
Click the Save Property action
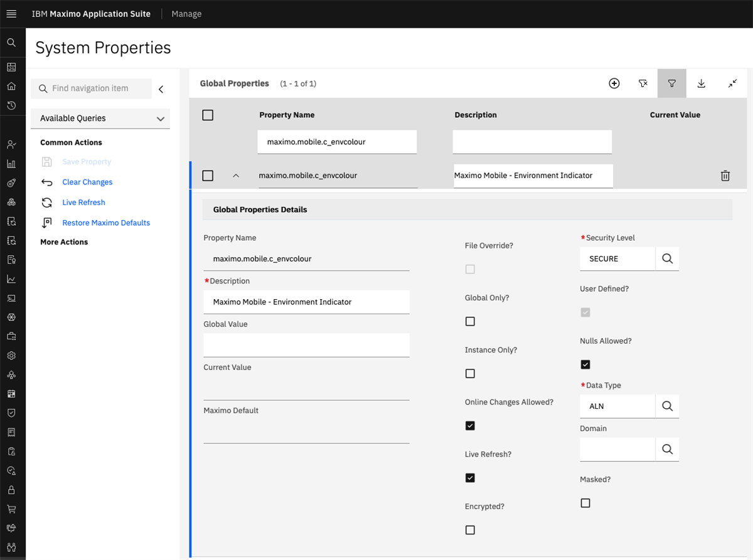click(87, 162)
